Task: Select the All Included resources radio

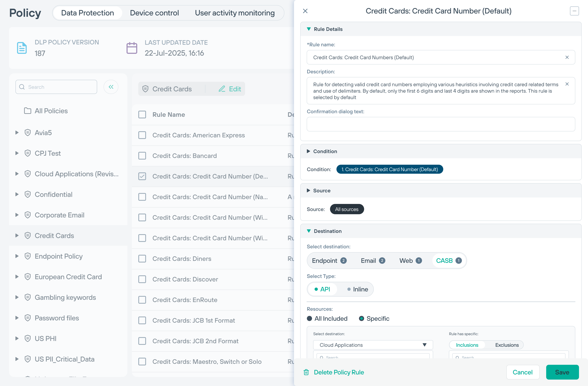Action: pos(309,318)
